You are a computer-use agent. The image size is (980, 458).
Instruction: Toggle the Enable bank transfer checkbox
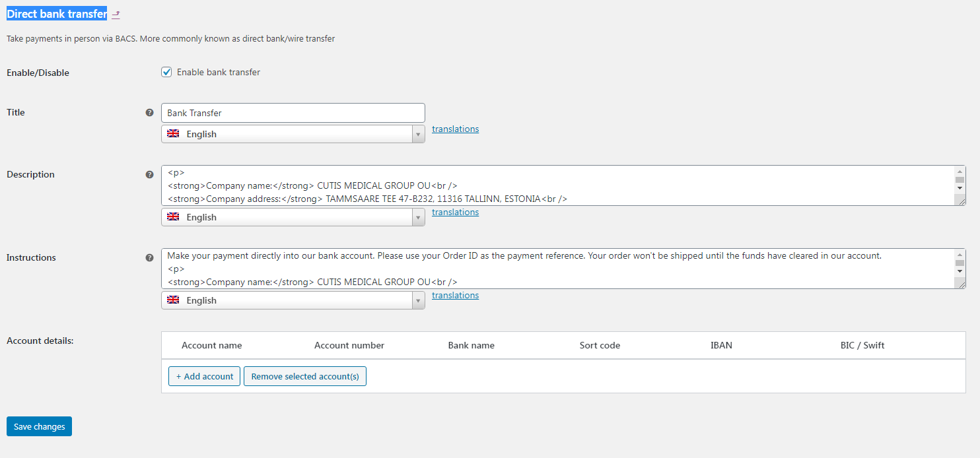click(x=166, y=72)
